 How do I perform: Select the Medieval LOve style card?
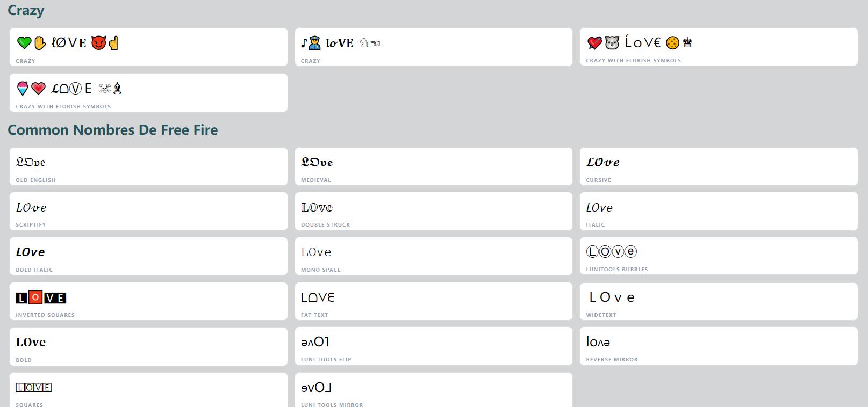pyautogui.click(x=433, y=166)
